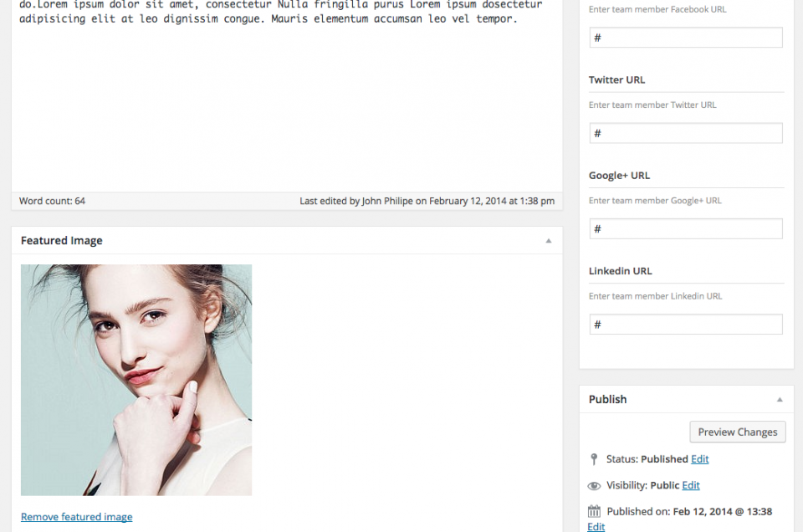The height and width of the screenshot is (532, 803).
Task: Click the Word count: 64 text
Action: pos(52,201)
